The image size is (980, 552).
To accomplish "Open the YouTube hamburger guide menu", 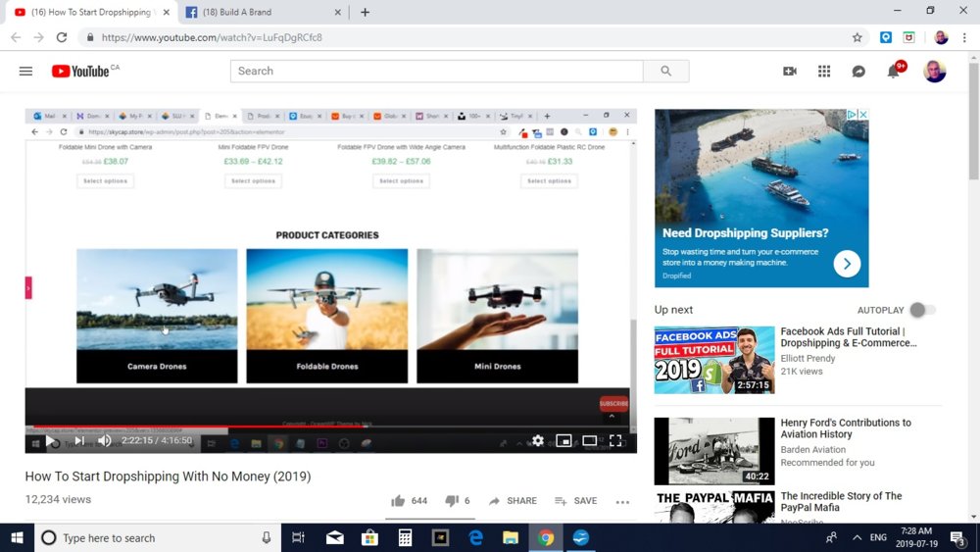I will (25, 72).
